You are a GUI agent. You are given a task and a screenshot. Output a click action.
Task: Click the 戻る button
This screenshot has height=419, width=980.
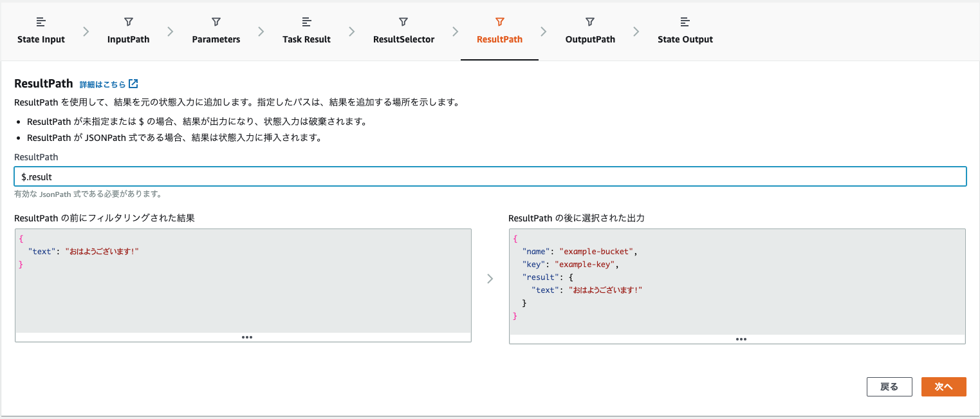(x=889, y=386)
